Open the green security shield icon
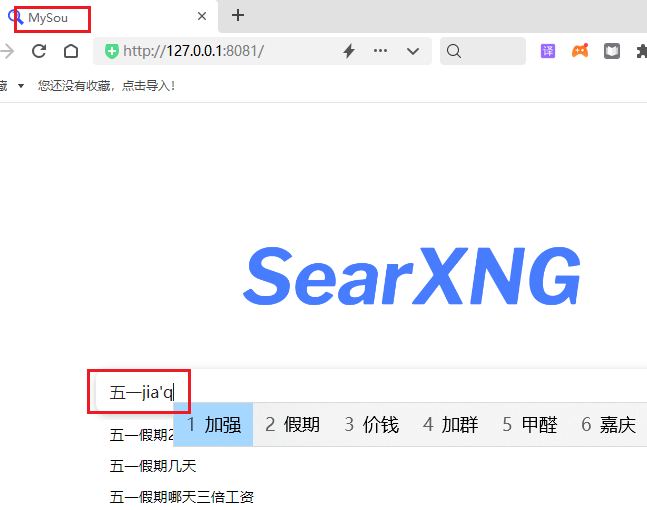This screenshot has width=647, height=510. pyautogui.click(x=111, y=51)
